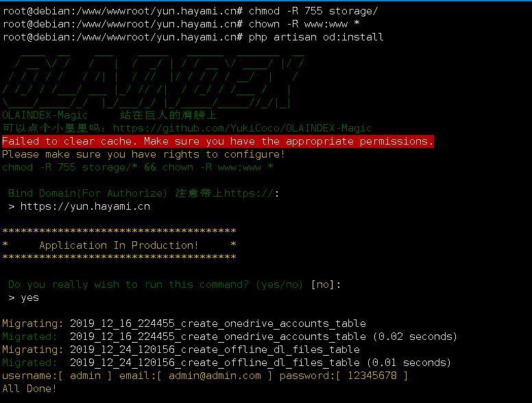The image size is (532, 403).
Task: Click the 'OLAINDEX-Magic' title text
Action: click(45, 115)
